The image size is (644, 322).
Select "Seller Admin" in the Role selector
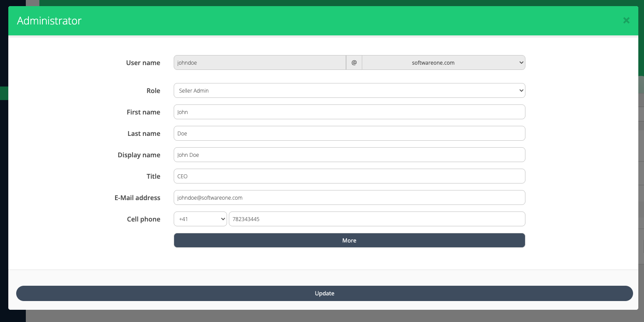(349, 90)
